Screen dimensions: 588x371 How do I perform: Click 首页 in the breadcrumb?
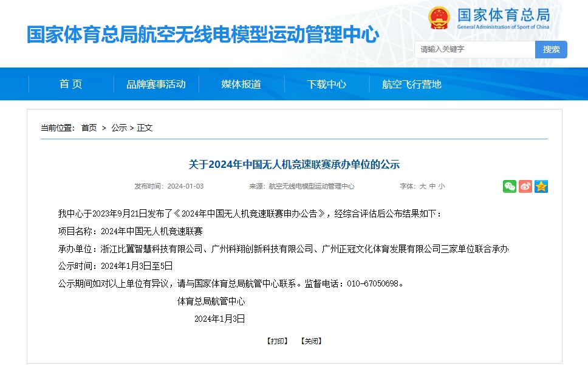point(89,128)
